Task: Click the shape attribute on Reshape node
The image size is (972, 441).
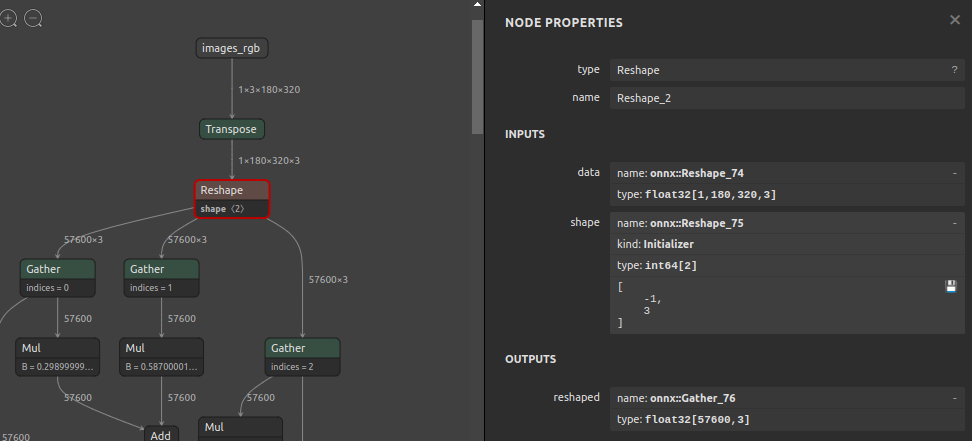Action: pos(222,209)
